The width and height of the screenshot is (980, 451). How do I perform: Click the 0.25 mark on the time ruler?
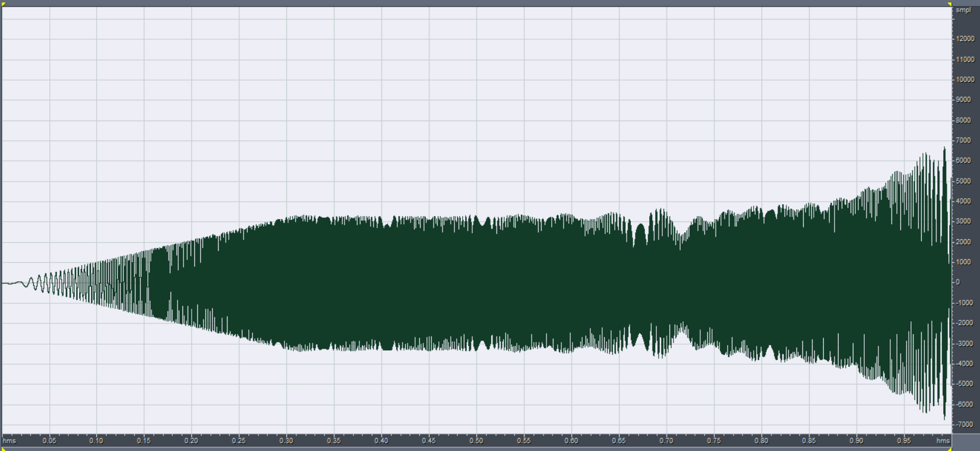[239, 441]
